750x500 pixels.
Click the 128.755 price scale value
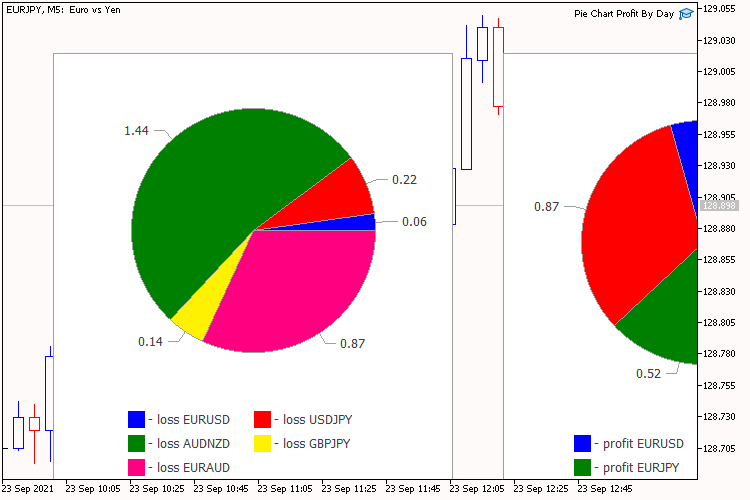point(719,385)
